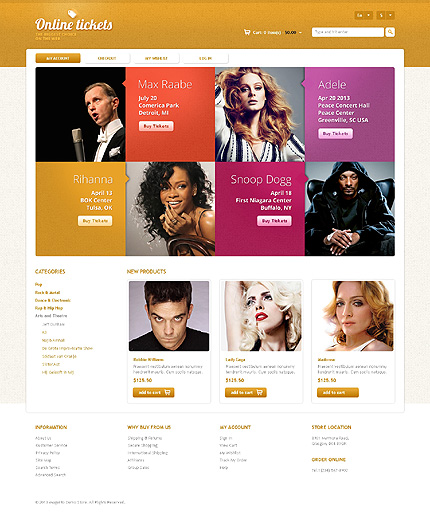Click the search magnifier icon button

pos(390,32)
